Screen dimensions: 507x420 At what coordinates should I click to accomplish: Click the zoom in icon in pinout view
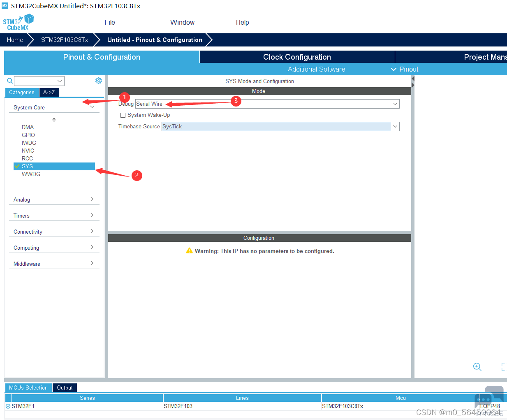[477, 367]
